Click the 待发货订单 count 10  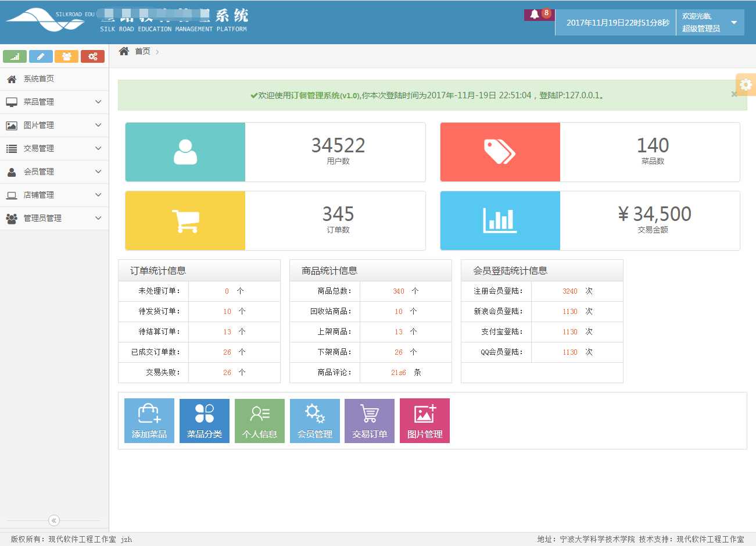[227, 312]
